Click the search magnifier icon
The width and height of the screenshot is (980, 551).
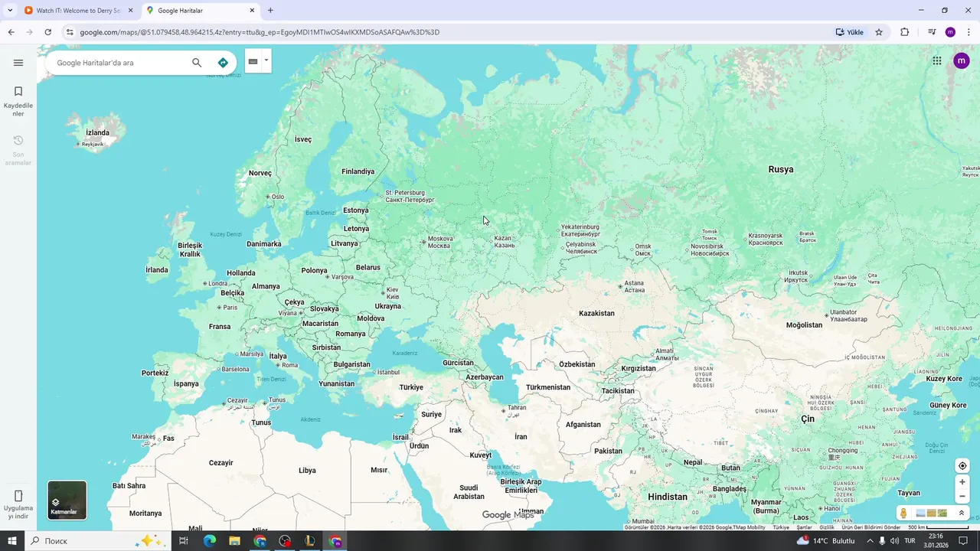coord(197,63)
